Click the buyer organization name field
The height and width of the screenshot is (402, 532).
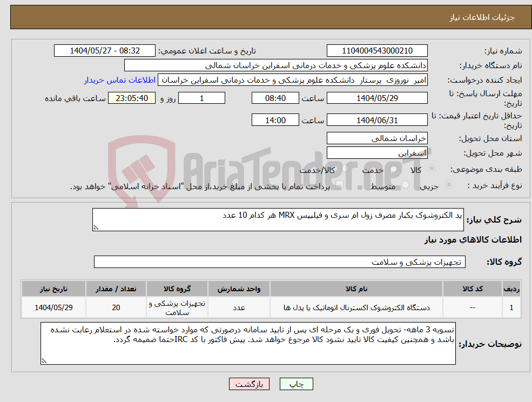[x=276, y=65]
